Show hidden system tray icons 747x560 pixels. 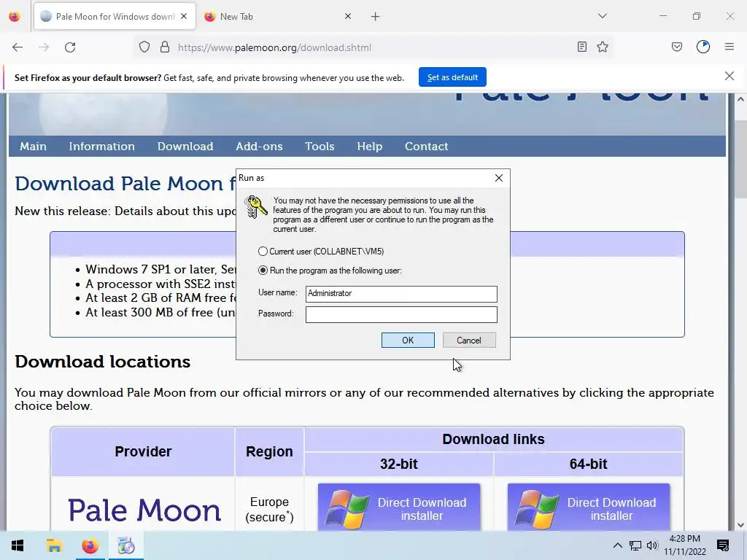[x=617, y=545]
